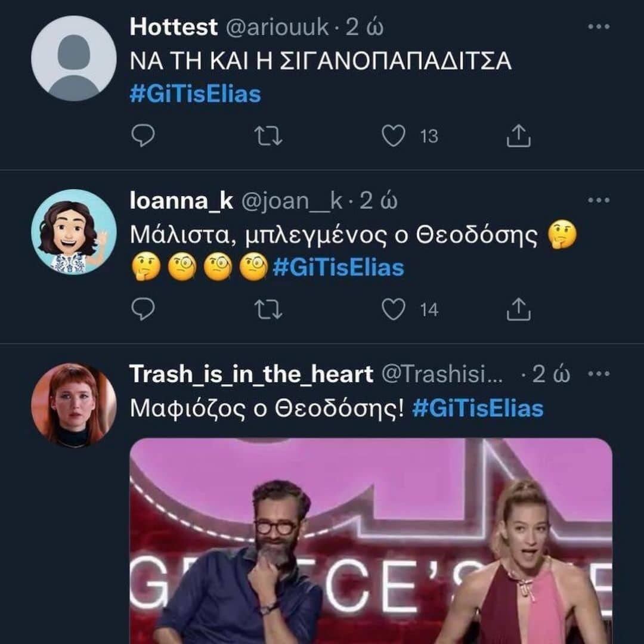Like the Hottest tweet with 13 likes
Screen dimensions: 644x644
(394, 137)
